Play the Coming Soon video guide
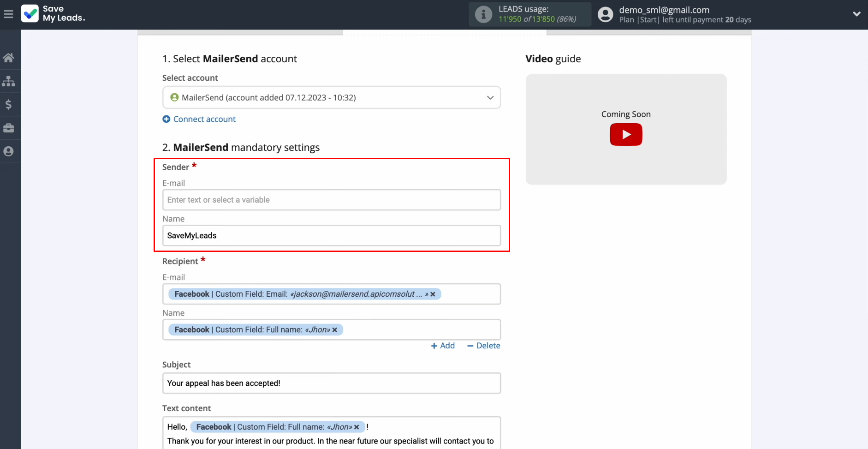Image resolution: width=868 pixels, height=449 pixels. 626,134
